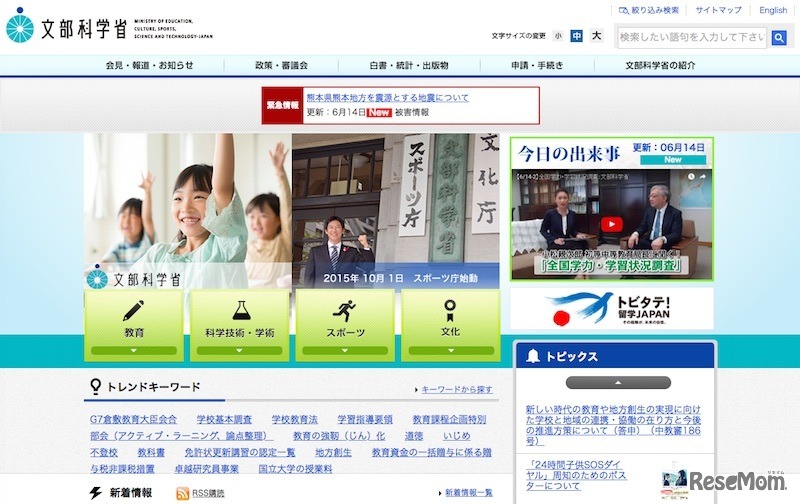Open the 教育資金の一括贈与 tax keyword link
Viewport: 800px width, 504px height.
[432, 452]
